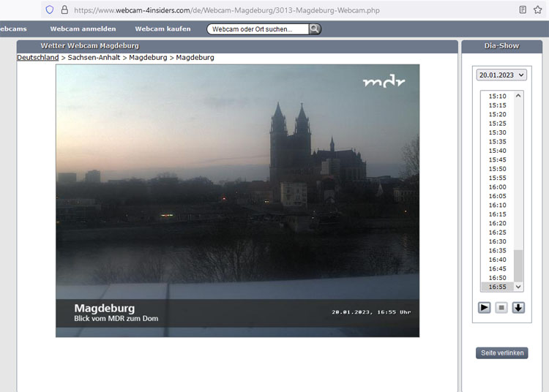549x392 pixels.
Task: Click the time list scrollbar thumb
Action: pyautogui.click(x=518, y=265)
